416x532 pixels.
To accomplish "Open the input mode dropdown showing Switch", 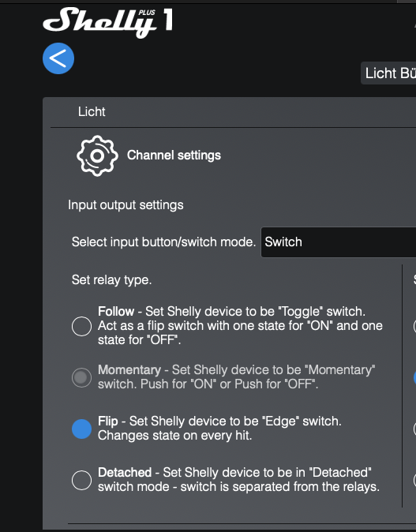I will (x=339, y=242).
